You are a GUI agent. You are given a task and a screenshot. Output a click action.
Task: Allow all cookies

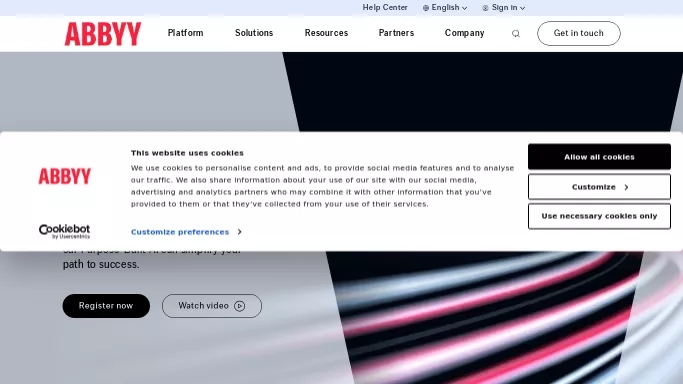[x=599, y=157]
